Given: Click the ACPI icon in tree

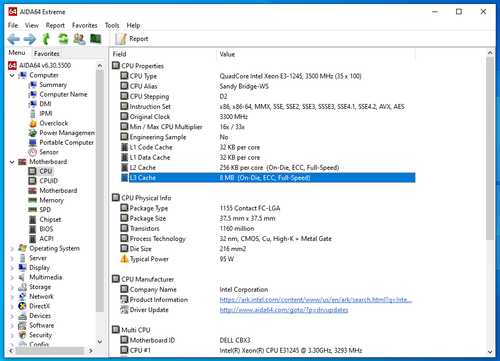Looking at the screenshot, I should [x=32, y=239].
